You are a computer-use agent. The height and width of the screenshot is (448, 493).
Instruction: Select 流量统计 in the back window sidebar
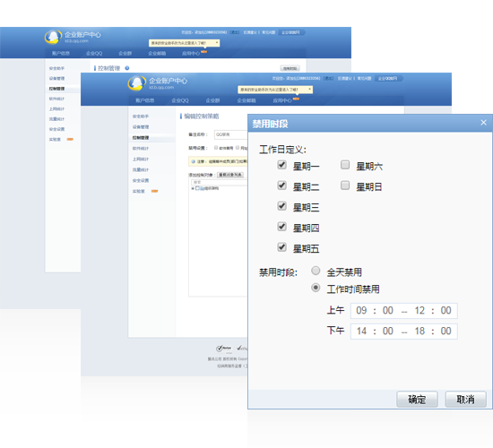[56, 119]
